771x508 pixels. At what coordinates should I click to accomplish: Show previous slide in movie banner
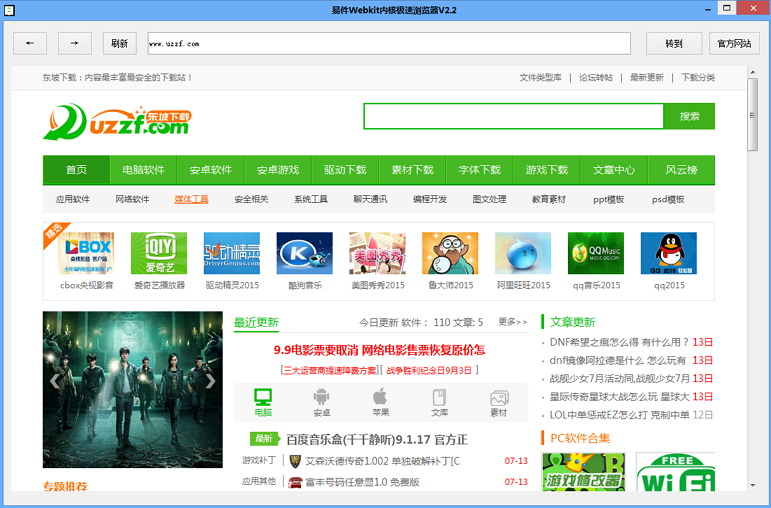(x=54, y=381)
